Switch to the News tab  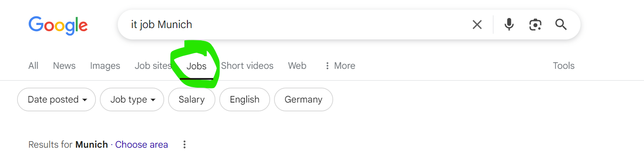point(64,66)
